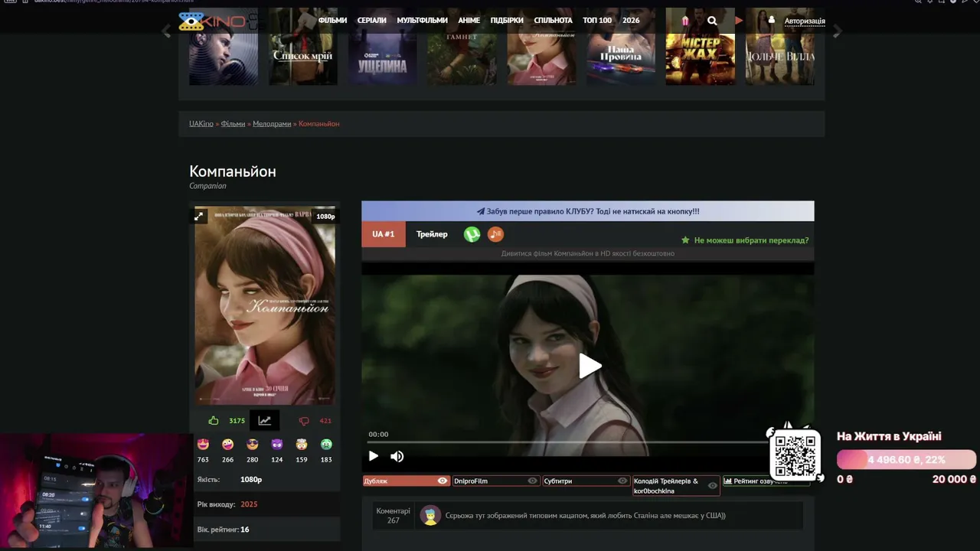The width and height of the screenshot is (980, 551).
Task: Pick the heart-eyes emoji reaction with 763
Action: pos(203,444)
